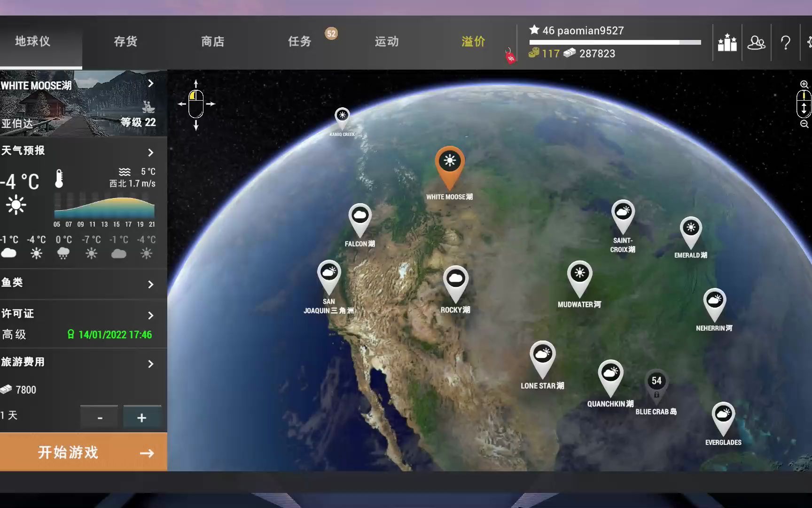Screen dimensions: 812x508
Task: Click the player level star icon
Action: 534,30
